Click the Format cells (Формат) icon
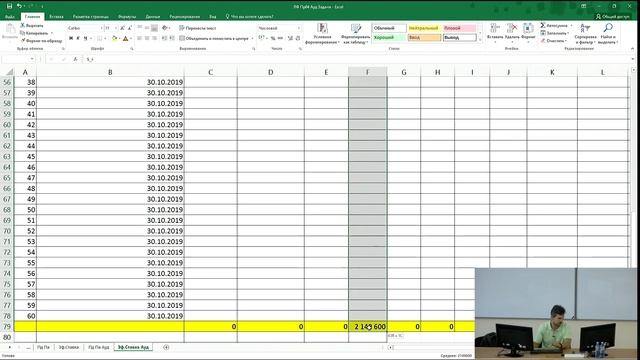640x360 pixels. (528, 28)
